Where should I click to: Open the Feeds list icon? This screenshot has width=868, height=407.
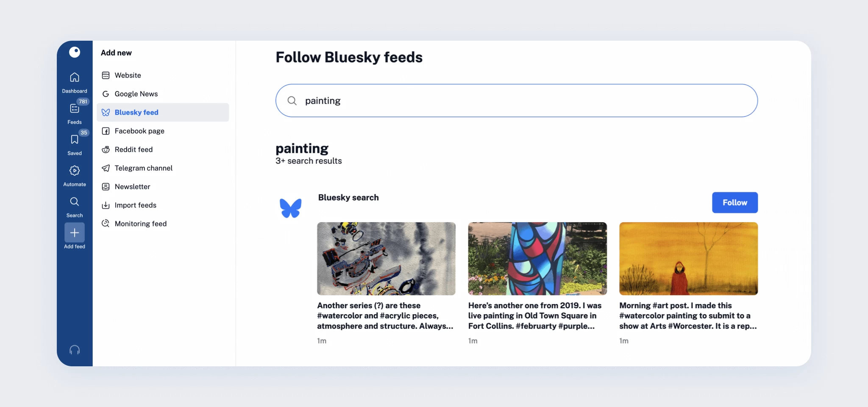pos(75,109)
